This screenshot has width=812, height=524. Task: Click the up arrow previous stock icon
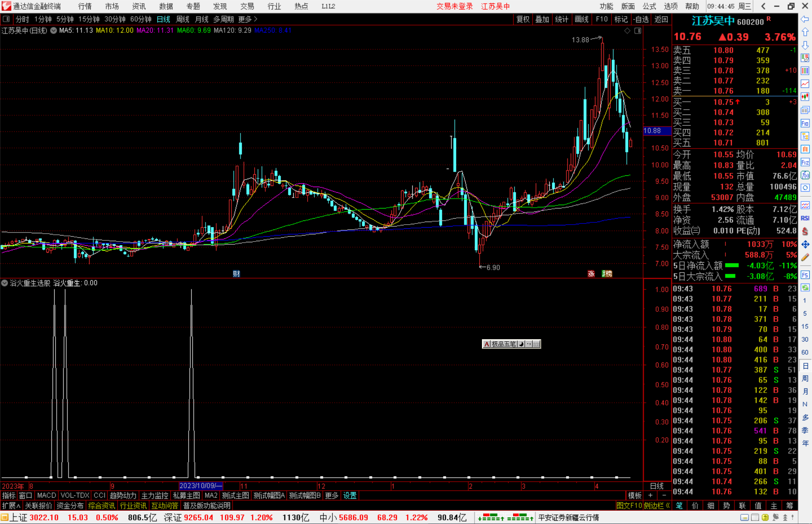(805, 32)
